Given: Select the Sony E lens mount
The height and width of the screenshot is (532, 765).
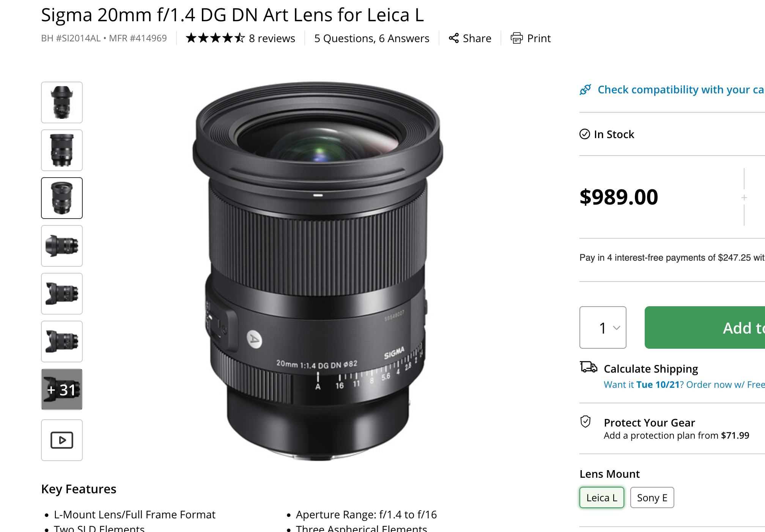Looking at the screenshot, I should (652, 497).
